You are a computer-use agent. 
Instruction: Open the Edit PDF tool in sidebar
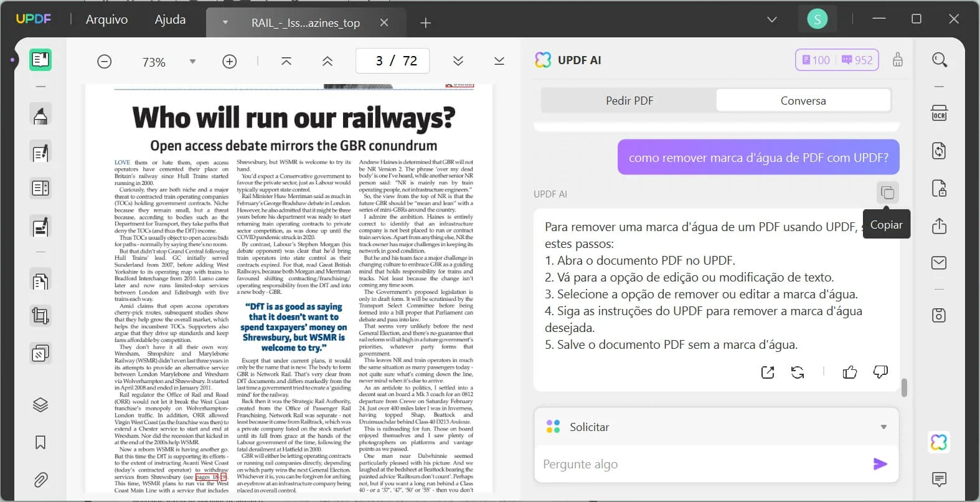tap(40, 153)
